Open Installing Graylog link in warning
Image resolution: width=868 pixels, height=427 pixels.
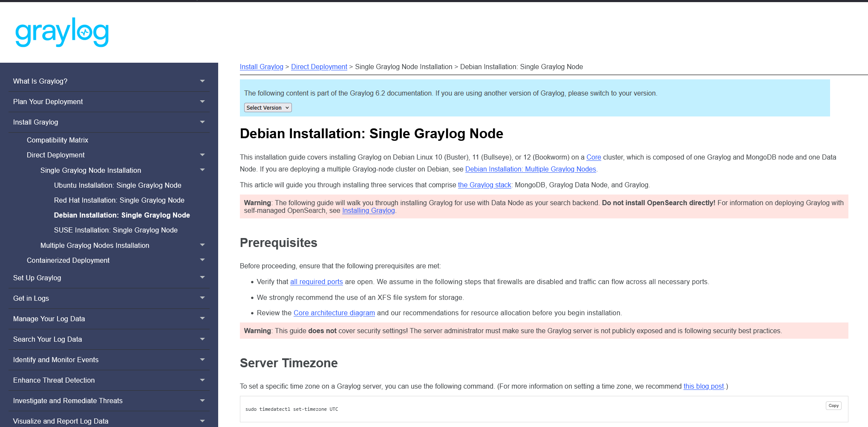(x=369, y=210)
